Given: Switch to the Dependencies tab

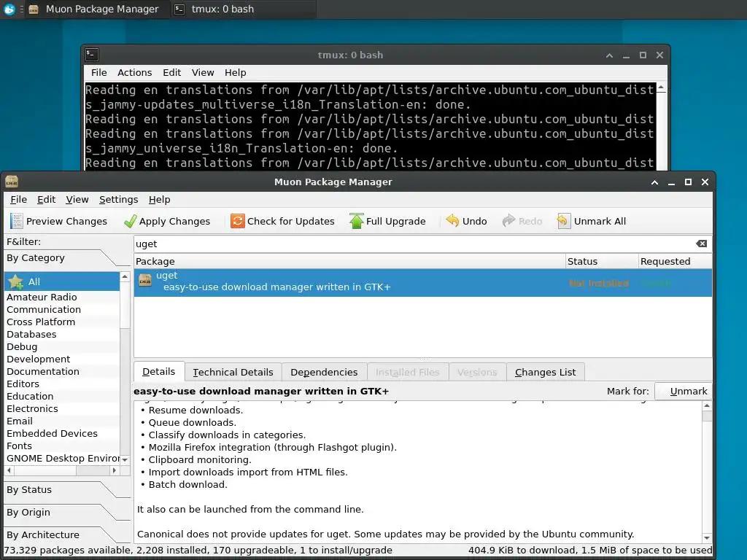Looking at the screenshot, I should point(324,372).
